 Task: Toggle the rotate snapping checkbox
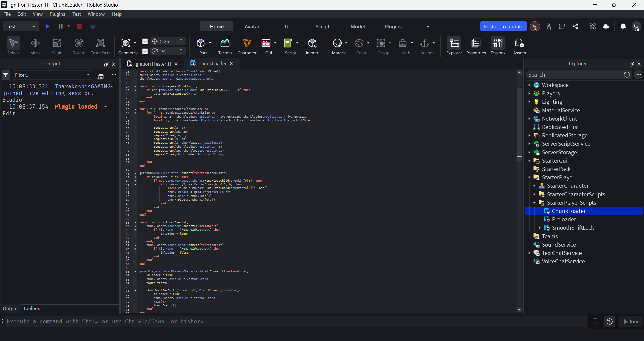pos(145,51)
